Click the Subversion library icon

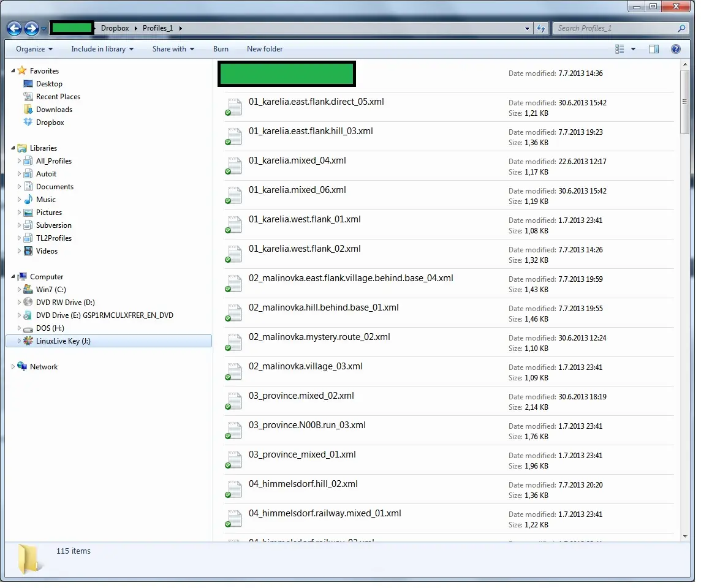(x=28, y=227)
